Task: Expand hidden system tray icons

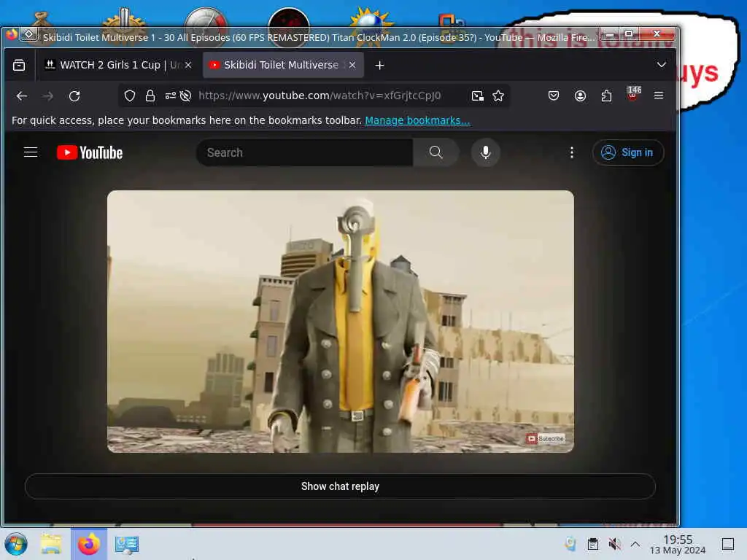Action: point(635,544)
